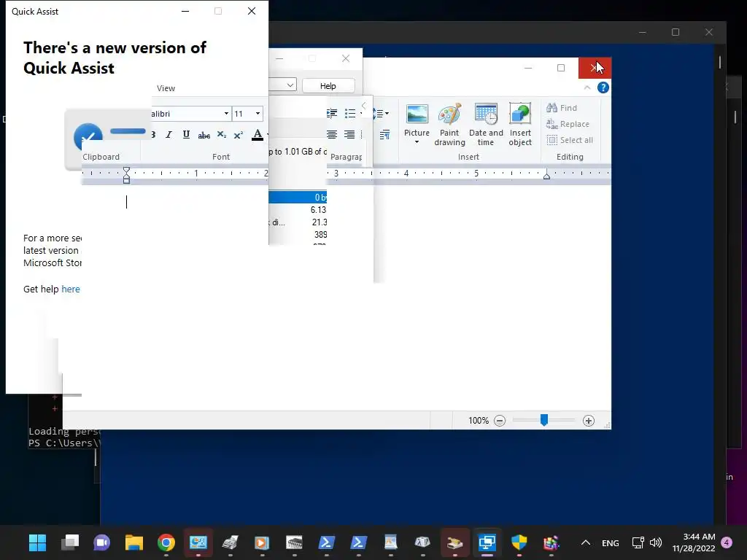Screen dimensions: 747x560
Task: Open the Teams Chat taskbar icon
Action: (102, 542)
